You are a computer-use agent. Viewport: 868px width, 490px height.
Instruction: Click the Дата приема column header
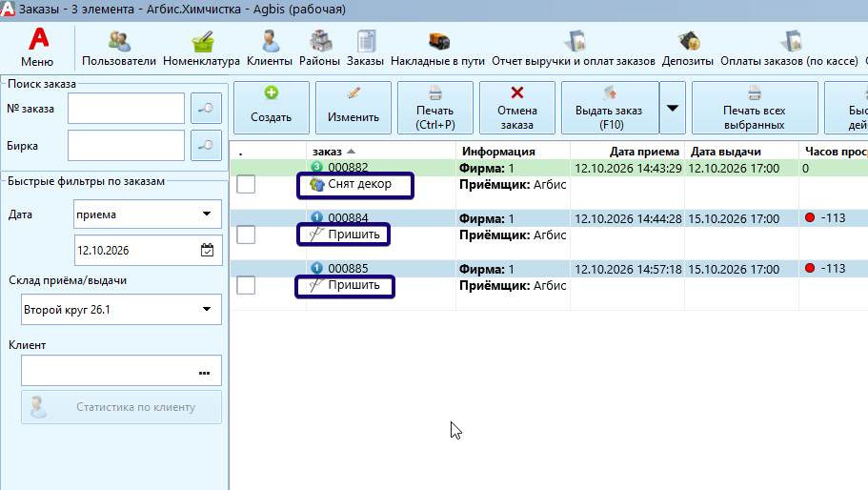tap(644, 152)
